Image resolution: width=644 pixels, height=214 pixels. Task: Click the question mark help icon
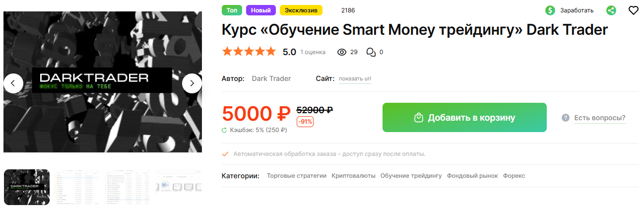(x=565, y=118)
